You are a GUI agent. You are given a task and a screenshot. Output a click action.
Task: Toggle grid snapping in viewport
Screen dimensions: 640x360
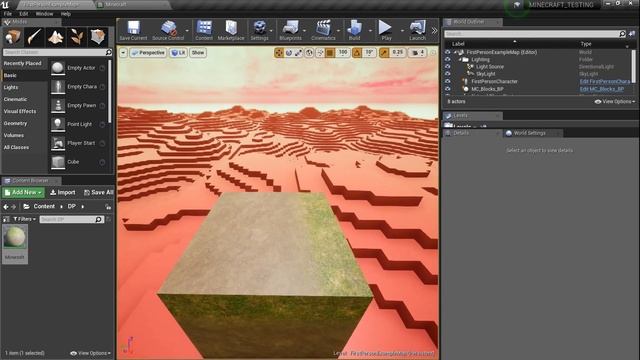330,53
